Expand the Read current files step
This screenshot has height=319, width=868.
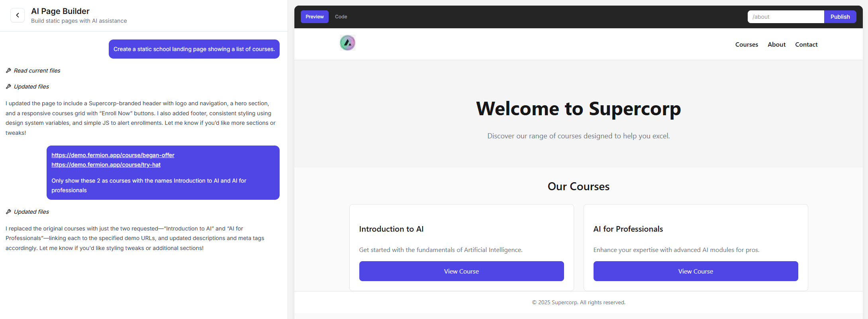click(37, 71)
